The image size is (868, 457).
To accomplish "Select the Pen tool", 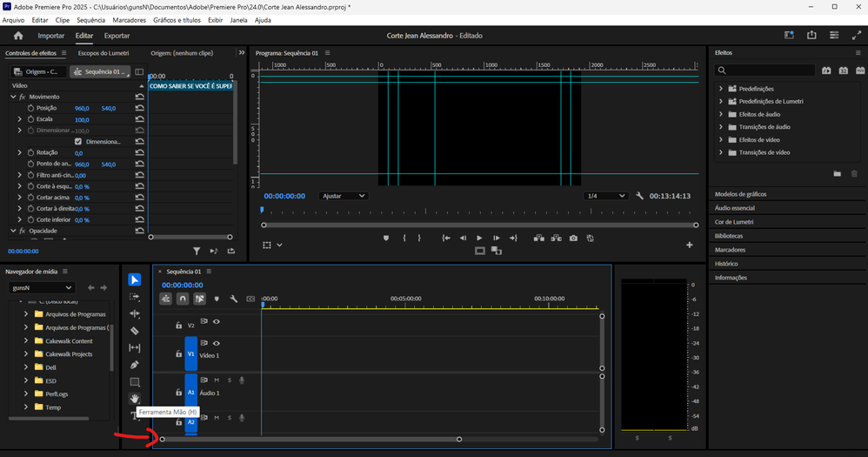I will click(x=134, y=365).
